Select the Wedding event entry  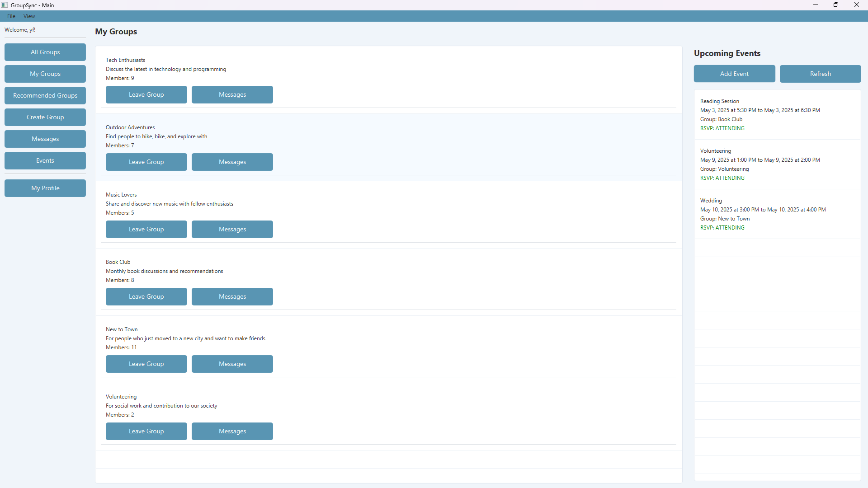(x=777, y=214)
